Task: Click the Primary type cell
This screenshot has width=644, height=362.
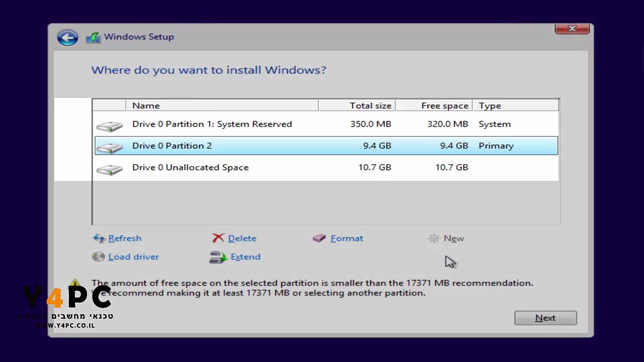Action: click(496, 146)
